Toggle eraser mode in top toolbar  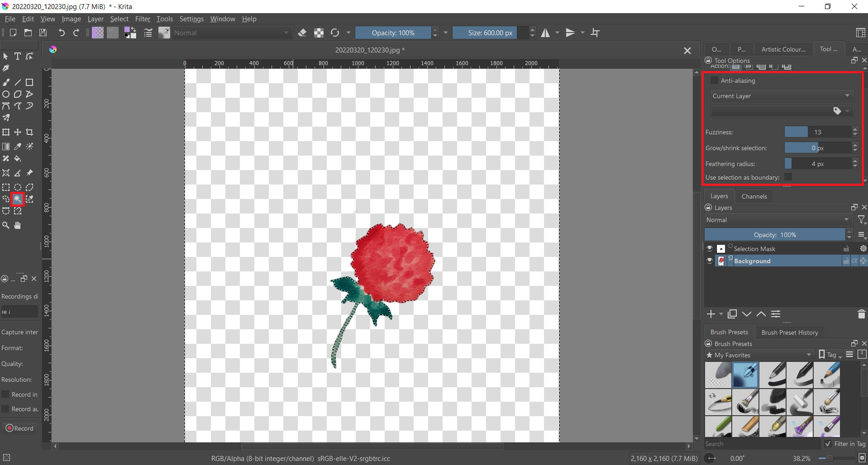302,33
